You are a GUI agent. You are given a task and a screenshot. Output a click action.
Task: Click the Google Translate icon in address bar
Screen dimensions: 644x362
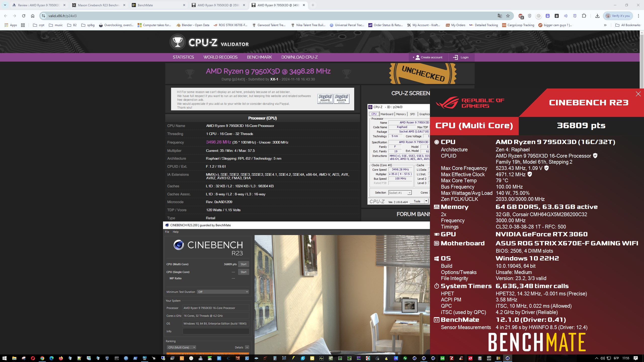[500, 16]
